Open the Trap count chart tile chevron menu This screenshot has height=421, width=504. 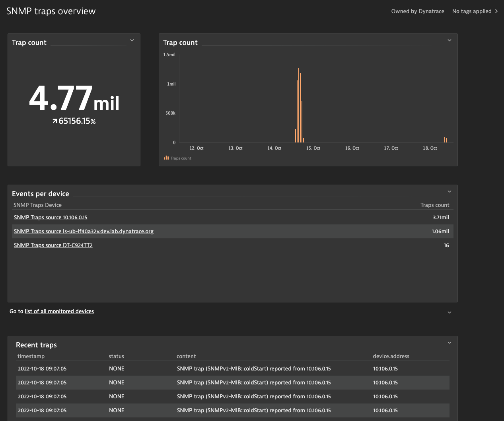(x=450, y=40)
